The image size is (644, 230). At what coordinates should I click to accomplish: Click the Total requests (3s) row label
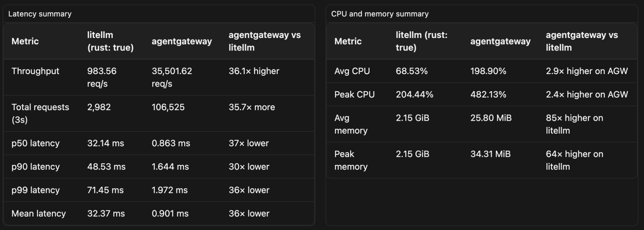pyautogui.click(x=40, y=113)
